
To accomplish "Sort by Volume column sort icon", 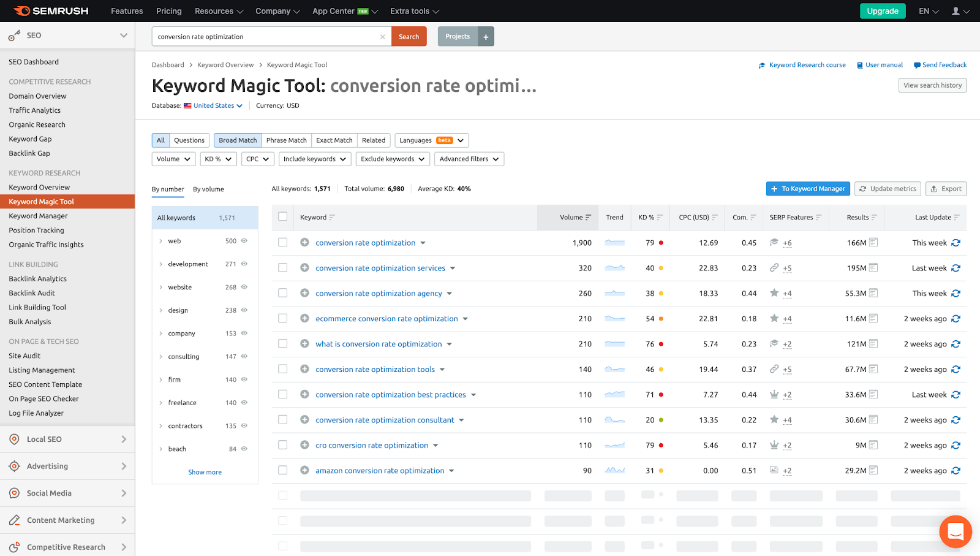I will (x=588, y=218).
